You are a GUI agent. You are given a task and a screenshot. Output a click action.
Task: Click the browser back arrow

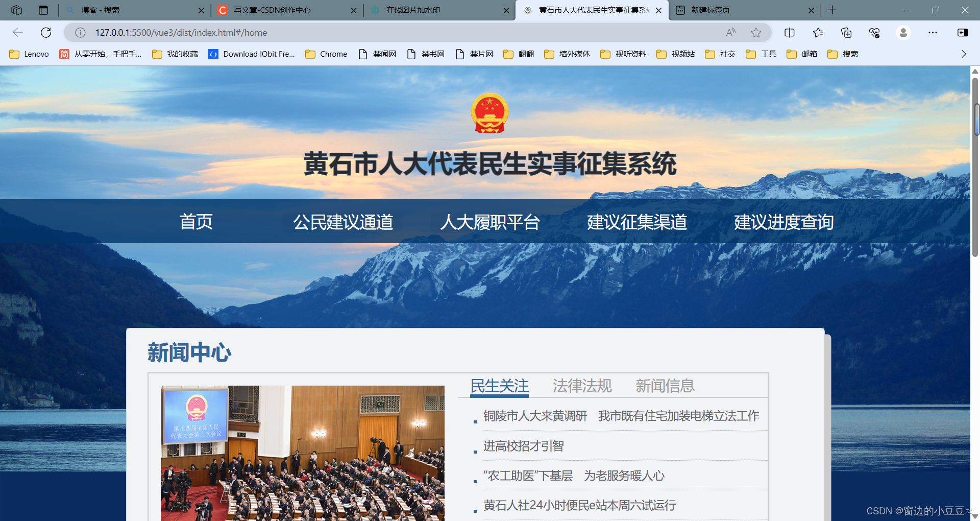point(18,33)
